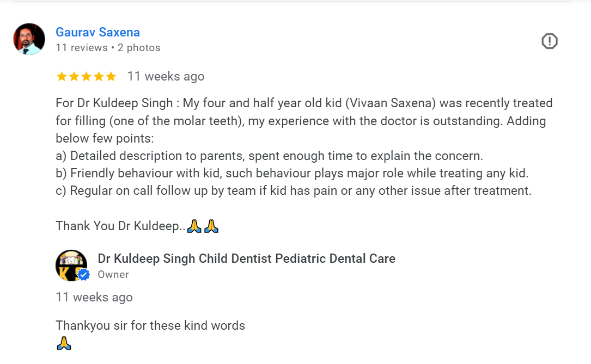Click the second star of the rating

74,77
